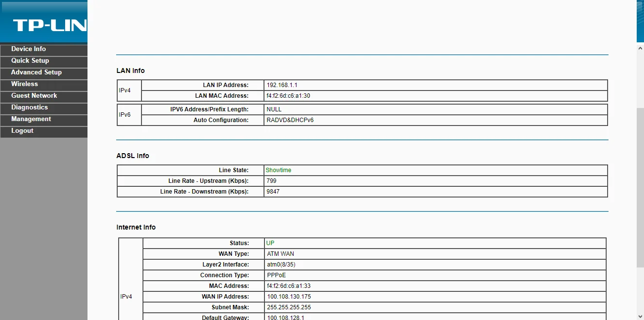Click the upstream rate value 799

click(271, 181)
